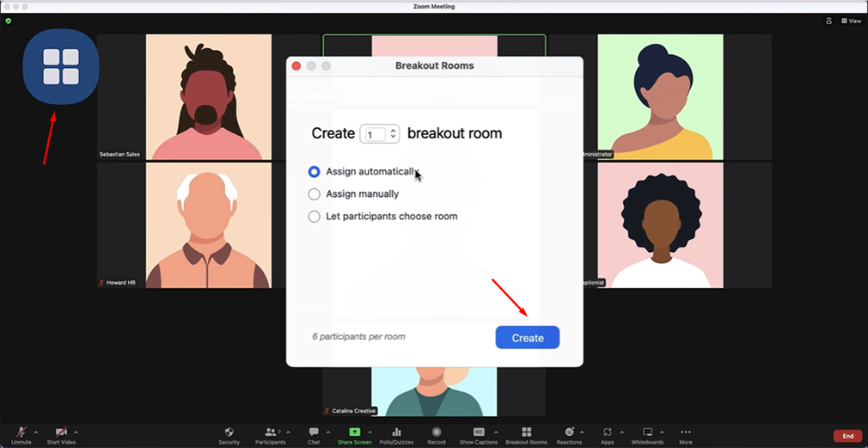The image size is (868, 448).
Task: Click the blue Create button
Action: (527, 338)
